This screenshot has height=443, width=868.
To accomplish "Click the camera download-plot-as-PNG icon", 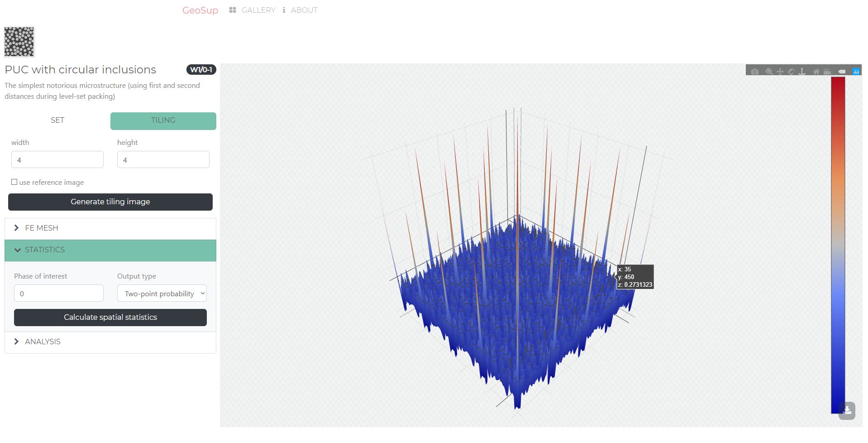I will click(754, 72).
